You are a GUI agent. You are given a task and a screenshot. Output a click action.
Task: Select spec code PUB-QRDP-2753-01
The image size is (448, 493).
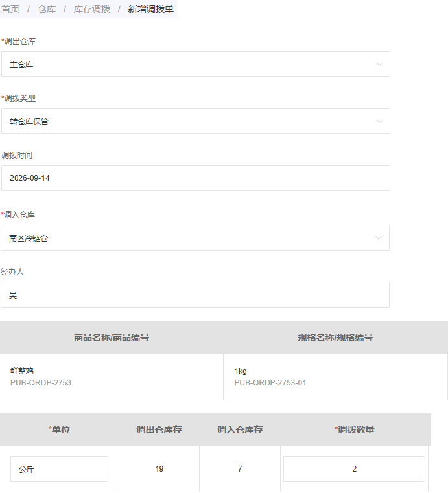270,383
